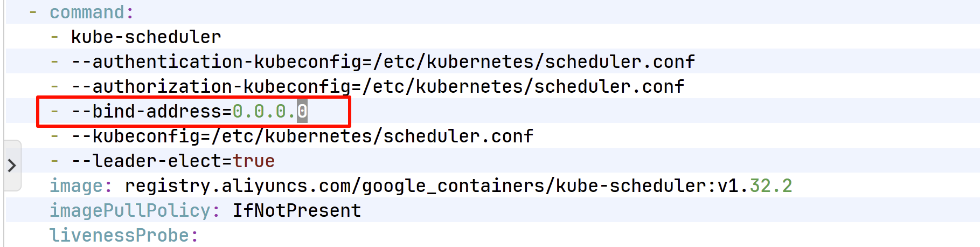Click the dash before command
Image resolution: width=980 pixels, height=247 pixels.
point(33,12)
